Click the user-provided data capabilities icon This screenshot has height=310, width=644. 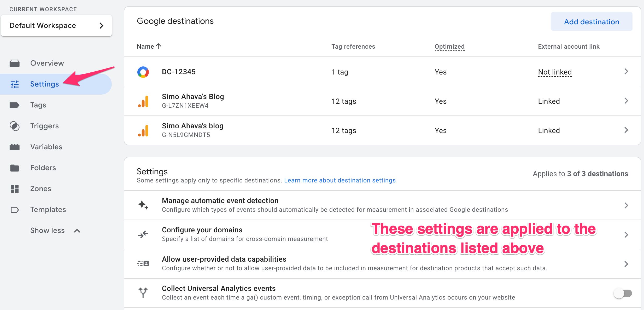pos(143,263)
